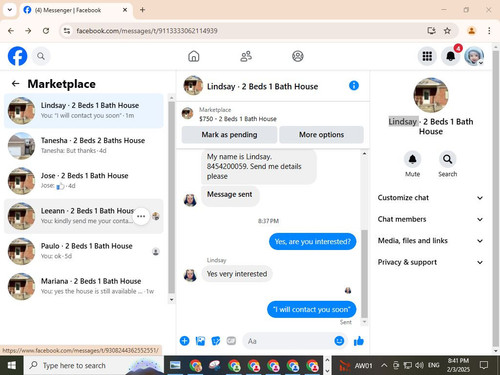
Task: Open Mariana - 2 Beds 1 Bath House chat
Action: pyautogui.click(x=84, y=286)
